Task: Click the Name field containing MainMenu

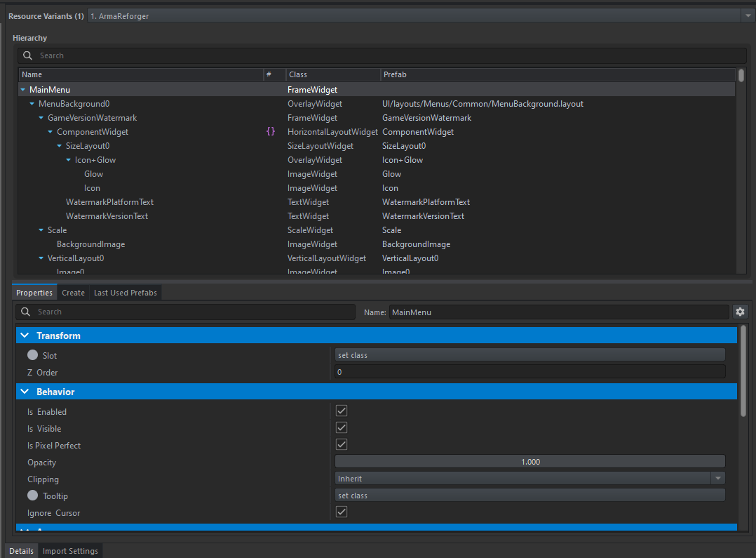Action: coord(559,312)
